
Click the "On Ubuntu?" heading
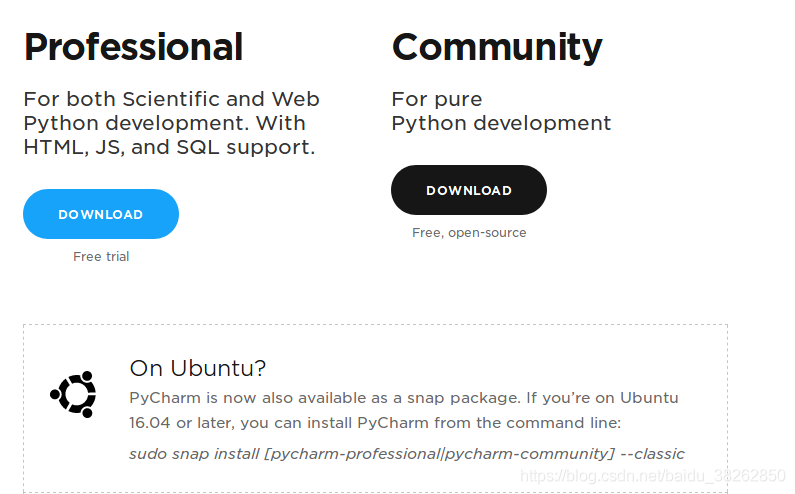pos(198,368)
